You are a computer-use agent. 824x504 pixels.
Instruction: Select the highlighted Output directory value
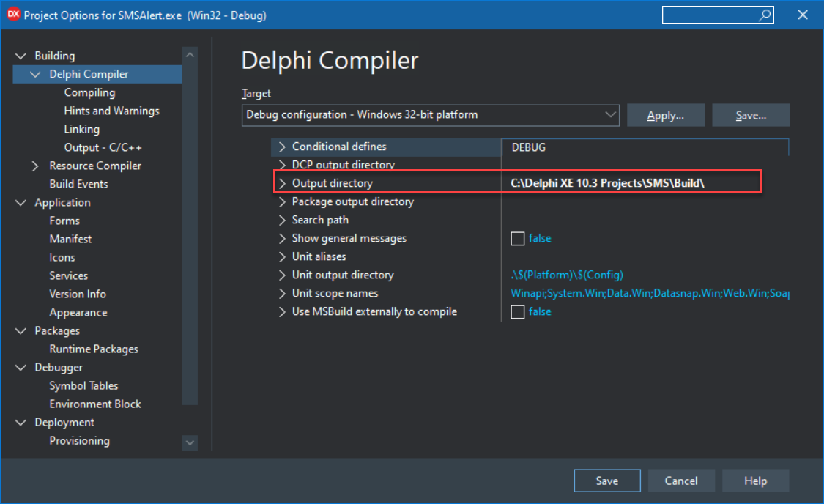606,182
